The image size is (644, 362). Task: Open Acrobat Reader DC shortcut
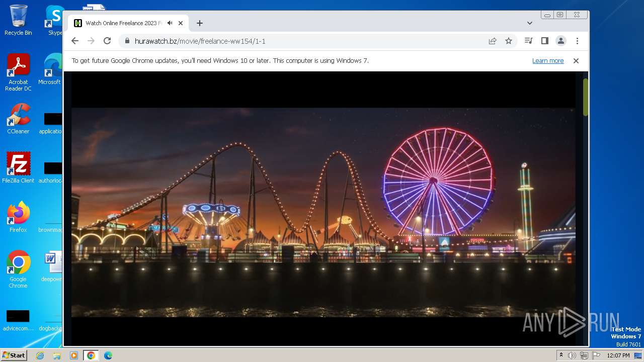pos(18,73)
